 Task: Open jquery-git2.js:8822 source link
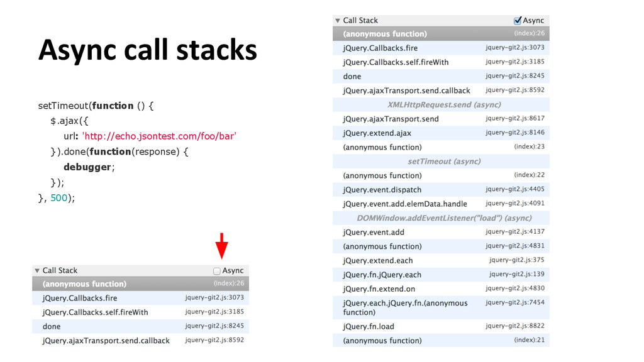pos(515,326)
